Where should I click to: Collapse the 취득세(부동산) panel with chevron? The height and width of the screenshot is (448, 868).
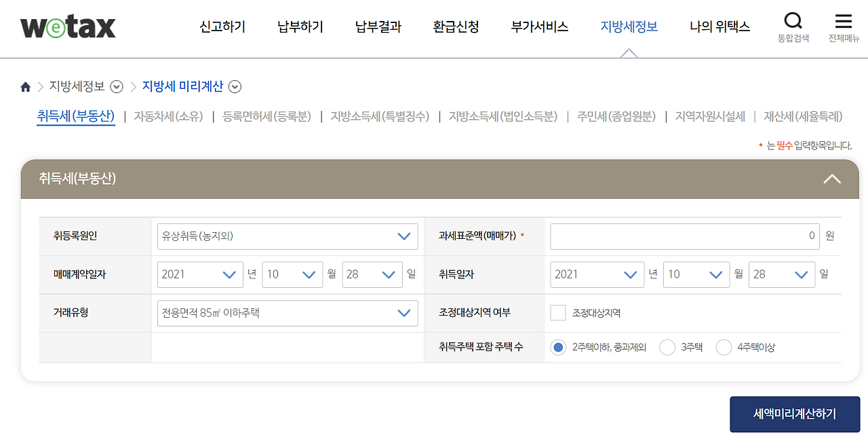point(831,179)
